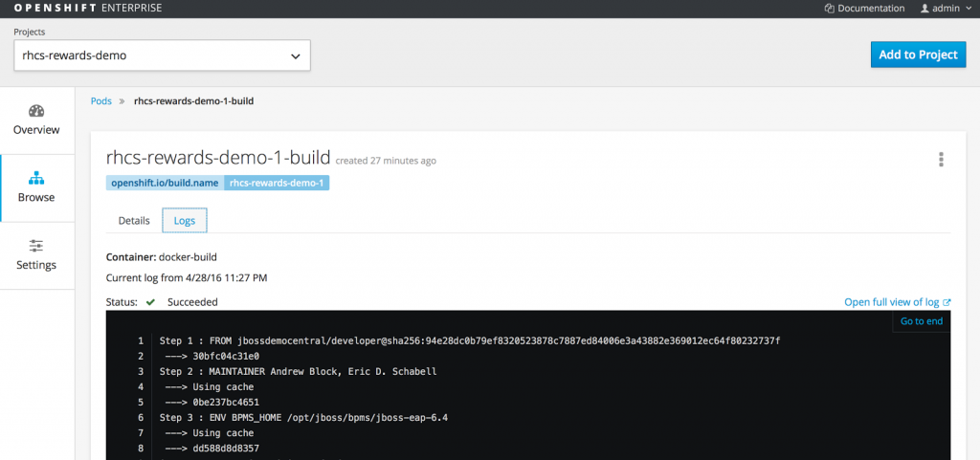This screenshot has width=980, height=460.
Task: Go to Pods breadcrumb link
Action: tap(101, 101)
